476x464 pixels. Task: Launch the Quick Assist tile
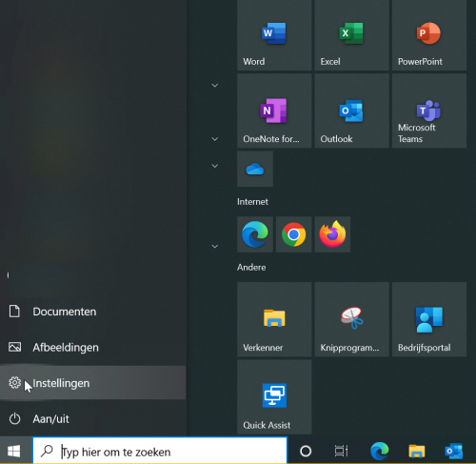(x=274, y=396)
